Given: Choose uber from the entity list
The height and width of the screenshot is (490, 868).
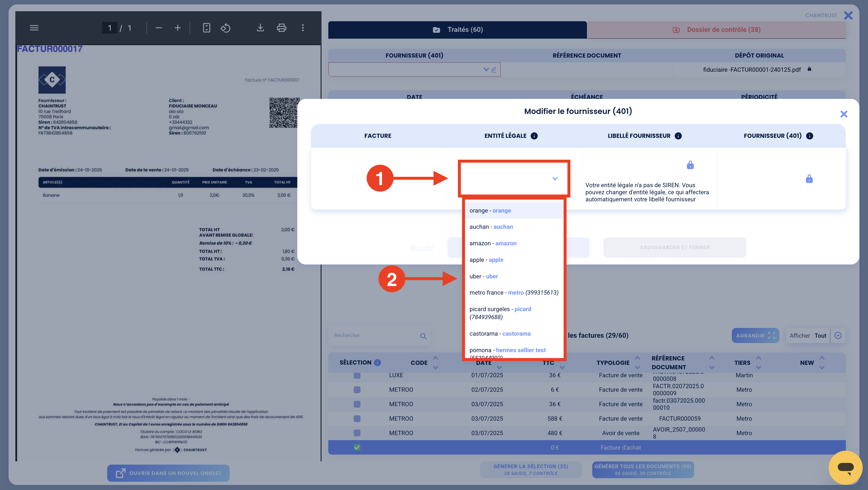Looking at the screenshot, I should tap(514, 276).
